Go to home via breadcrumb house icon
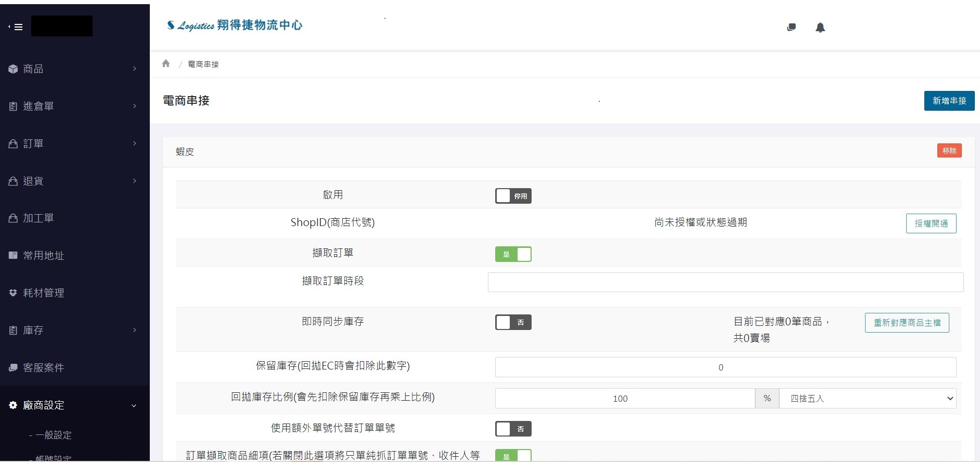Screen dimensions: 980x462 coord(166,63)
